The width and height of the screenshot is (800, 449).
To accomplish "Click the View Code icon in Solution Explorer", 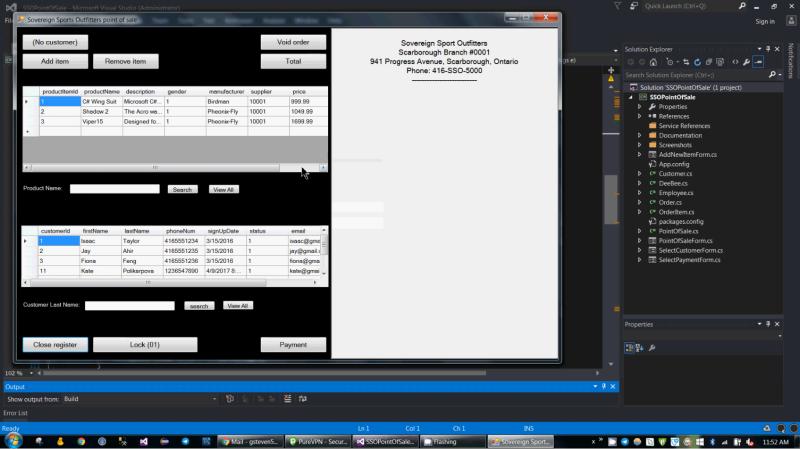I will 736,62.
